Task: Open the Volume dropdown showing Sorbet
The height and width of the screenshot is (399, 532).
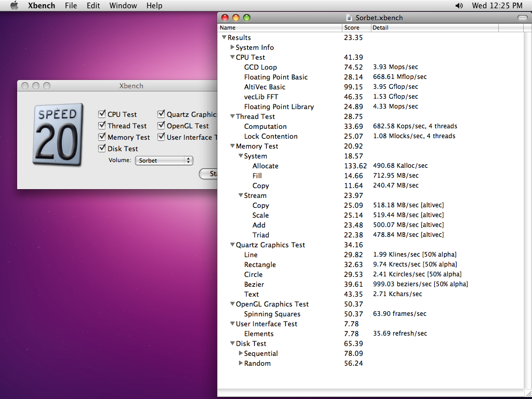Action: pyautogui.click(x=164, y=161)
